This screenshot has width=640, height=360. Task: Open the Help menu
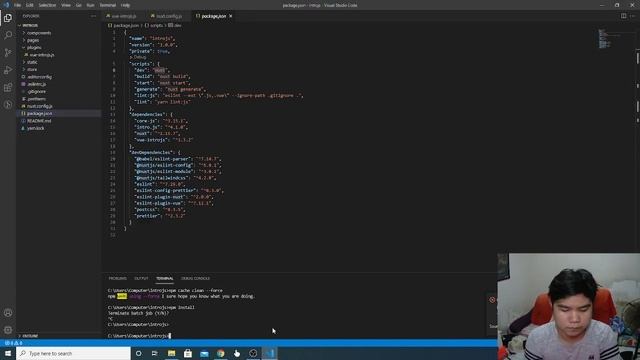pyautogui.click(x=125, y=5)
